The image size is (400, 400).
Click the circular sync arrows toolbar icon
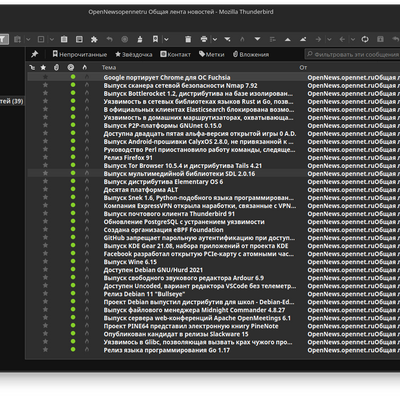tap(365, 39)
